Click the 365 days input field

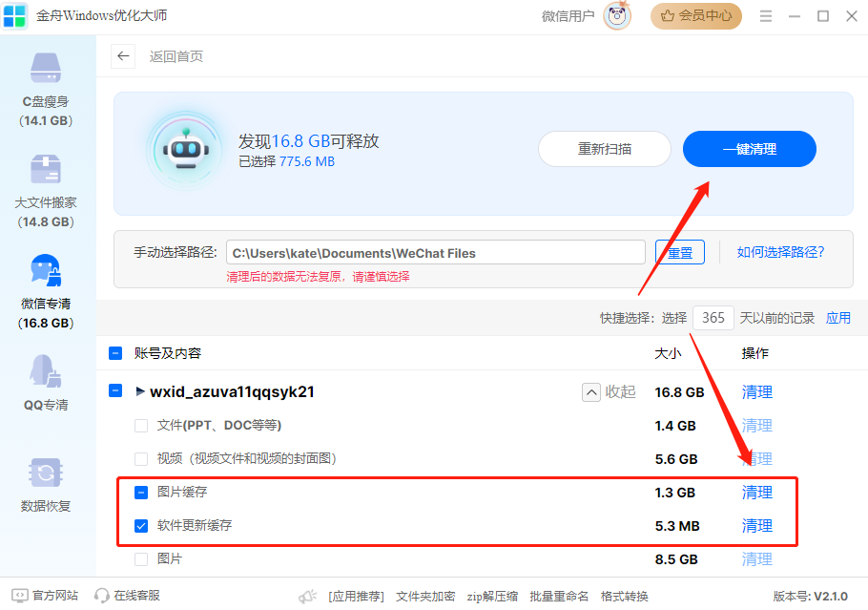(713, 318)
